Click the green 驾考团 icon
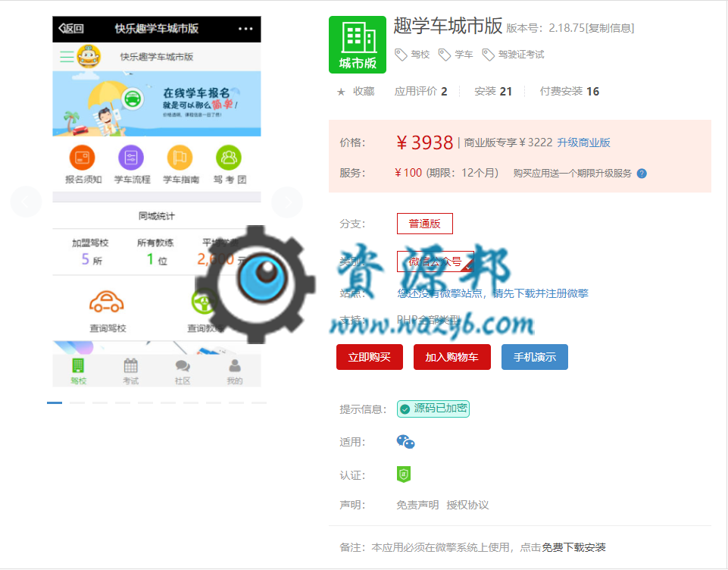728x570 pixels. tap(229, 158)
